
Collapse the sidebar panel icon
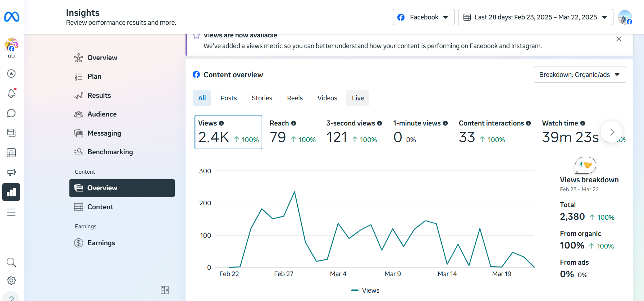click(165, 290)
